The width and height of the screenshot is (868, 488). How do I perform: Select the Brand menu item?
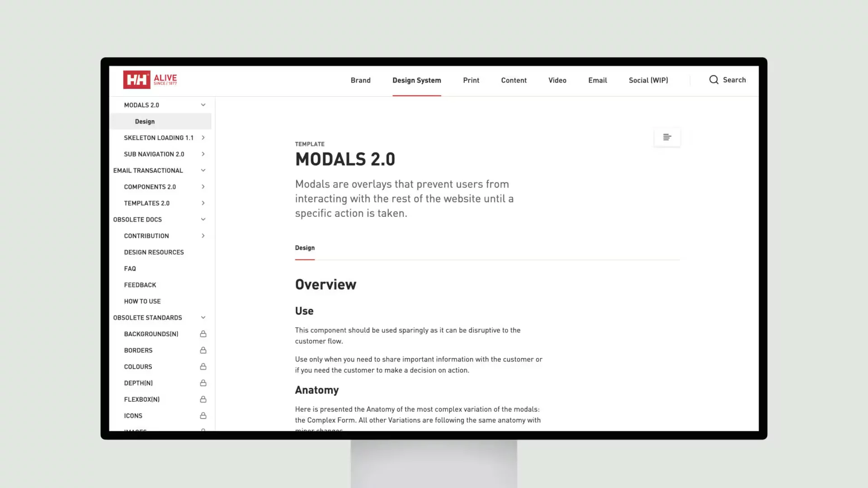click(x=361, y=80)
